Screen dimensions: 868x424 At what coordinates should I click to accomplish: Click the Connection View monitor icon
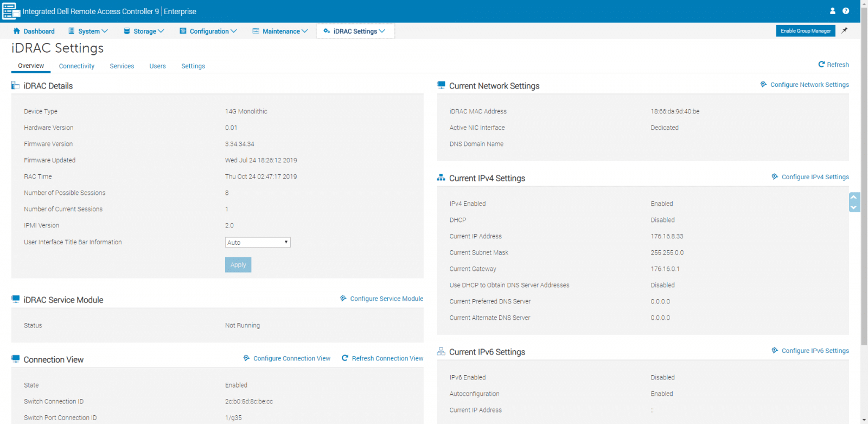[15, 359]
